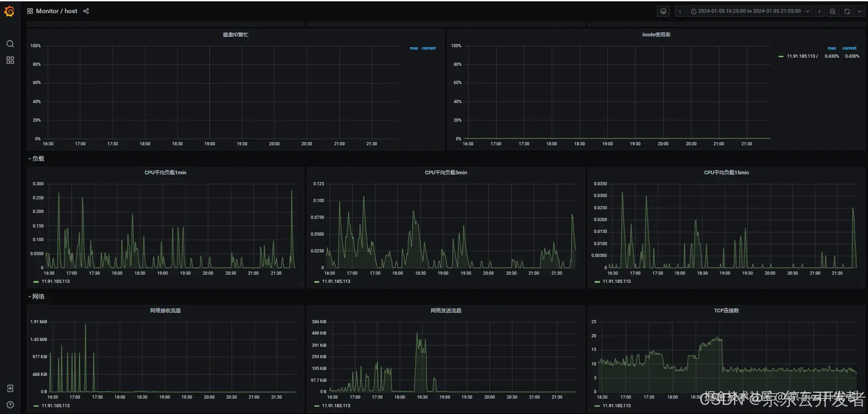Open the TCP连接数 panel title menu
The image size is (868, 414).
coord(726,310)
